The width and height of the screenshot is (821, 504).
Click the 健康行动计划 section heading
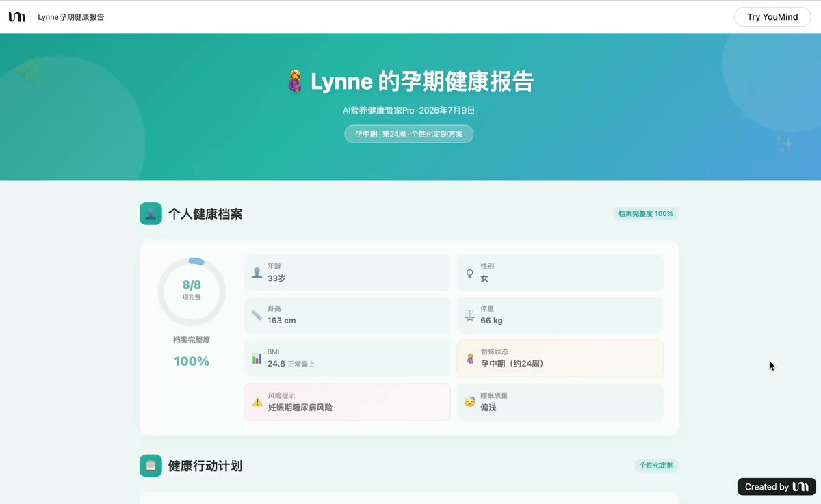(x=205, y=466)
